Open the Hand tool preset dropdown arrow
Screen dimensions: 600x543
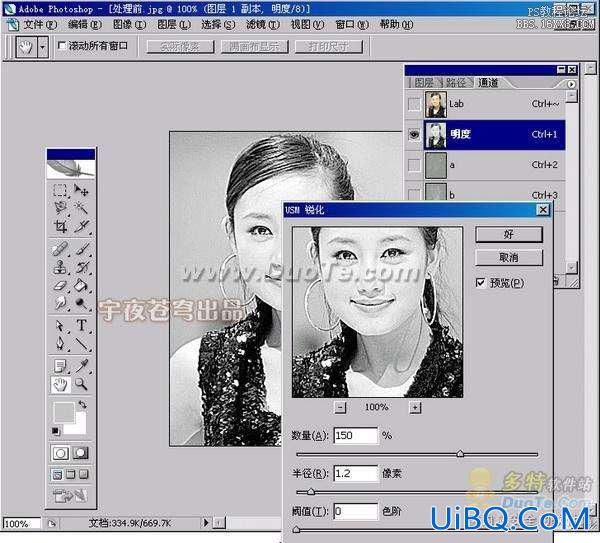pos(43,47)
